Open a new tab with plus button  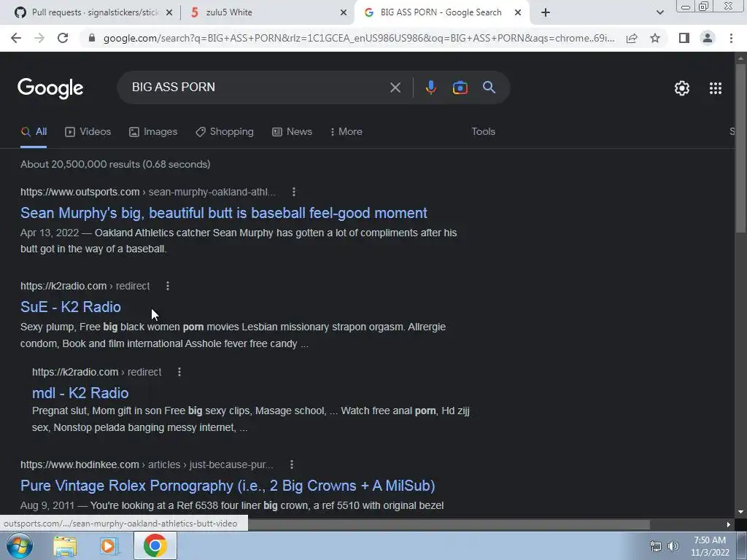[546, 12]
